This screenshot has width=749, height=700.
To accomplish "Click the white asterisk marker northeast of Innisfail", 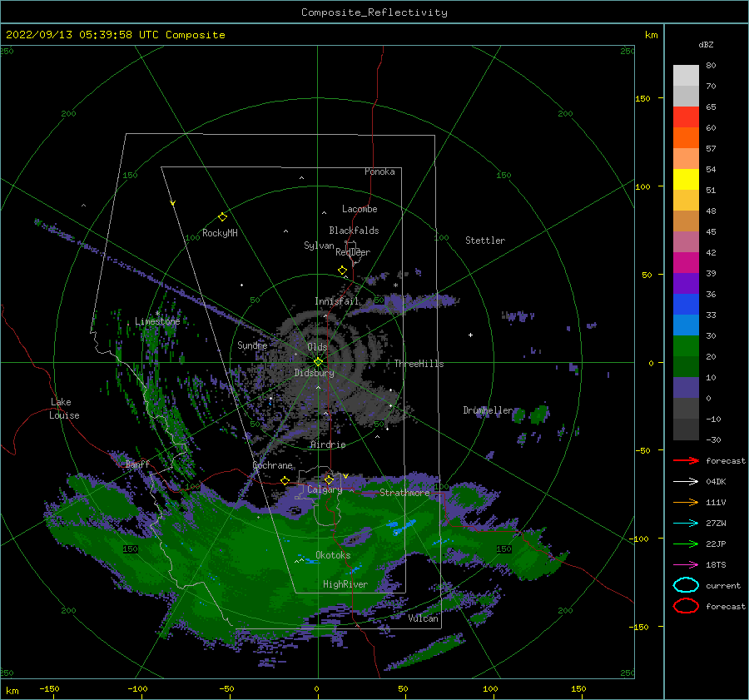I will click(395, 285).
